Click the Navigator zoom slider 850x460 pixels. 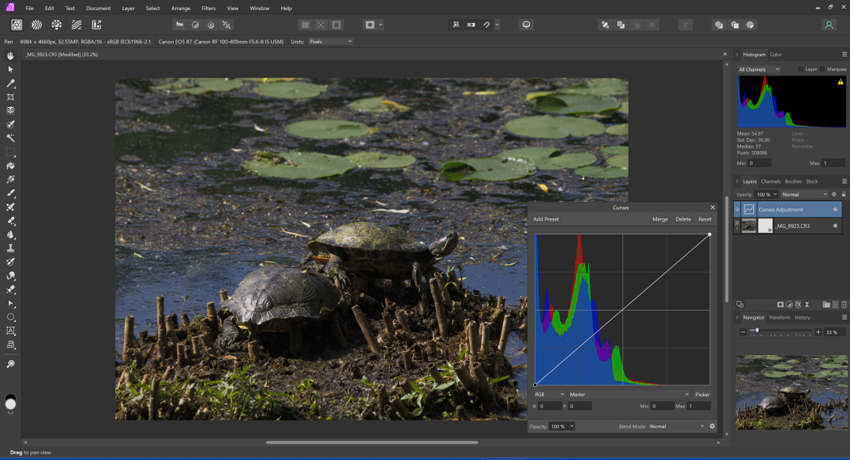(x=781, y=331)
